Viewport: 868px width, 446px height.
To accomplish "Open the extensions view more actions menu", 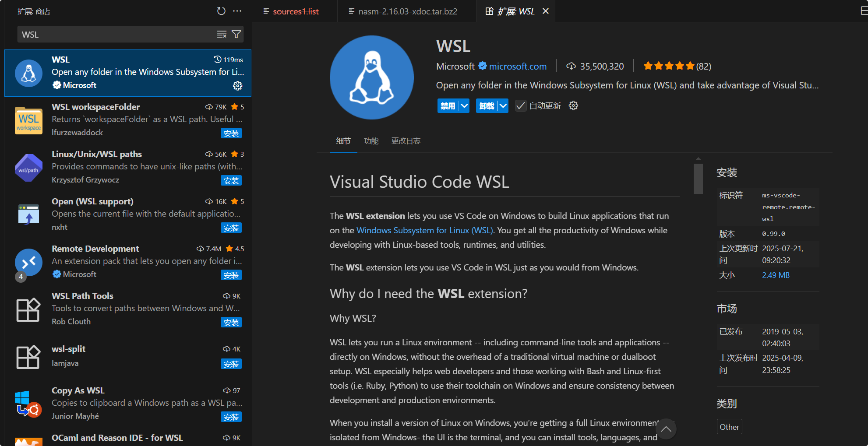I will (237, 11).
